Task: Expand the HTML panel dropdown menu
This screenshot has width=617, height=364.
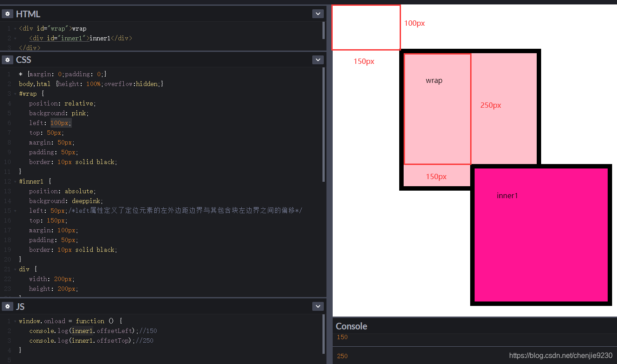Action: 318,14
